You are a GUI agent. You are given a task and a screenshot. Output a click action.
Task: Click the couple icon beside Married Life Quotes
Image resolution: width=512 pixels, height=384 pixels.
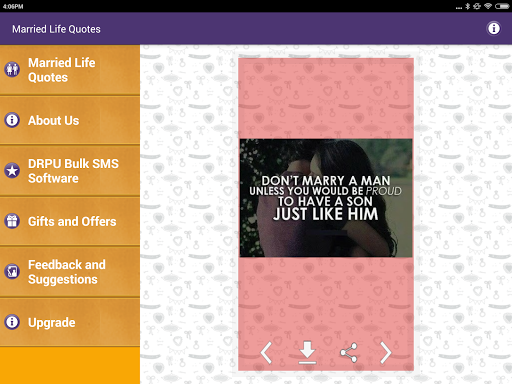click(x=12, y=69)
